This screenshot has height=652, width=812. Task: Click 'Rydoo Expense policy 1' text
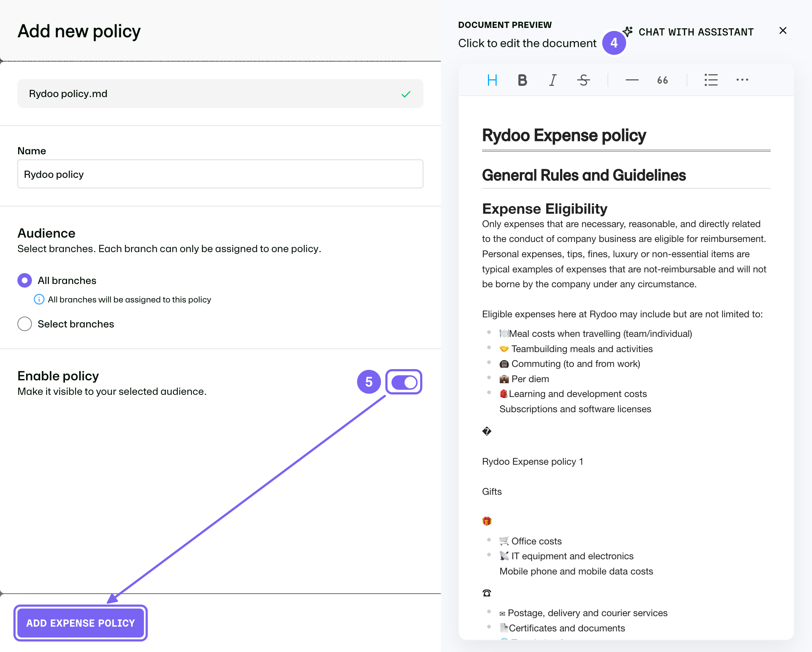(x=533, y=461)
